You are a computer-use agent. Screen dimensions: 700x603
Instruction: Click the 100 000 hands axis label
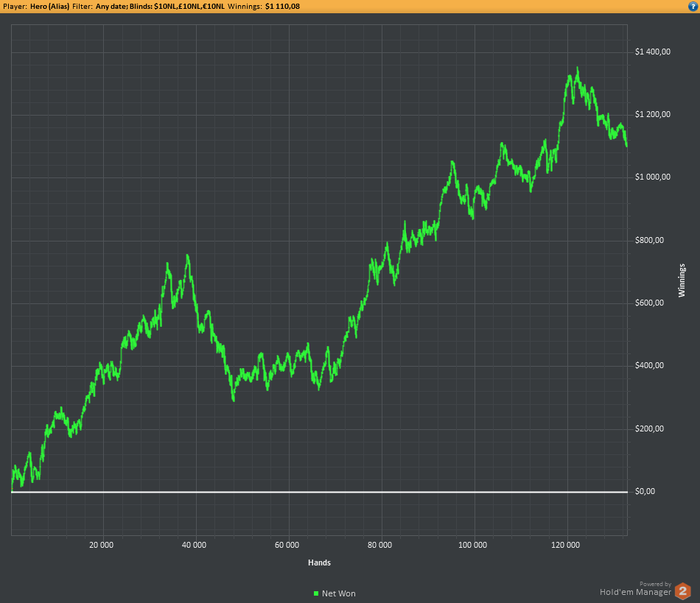point(473,545)
